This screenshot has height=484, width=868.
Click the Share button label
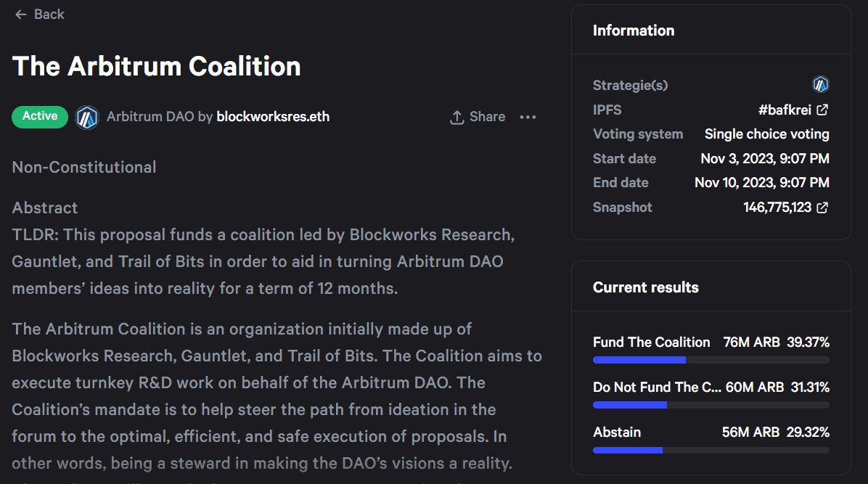pos(487,117)
